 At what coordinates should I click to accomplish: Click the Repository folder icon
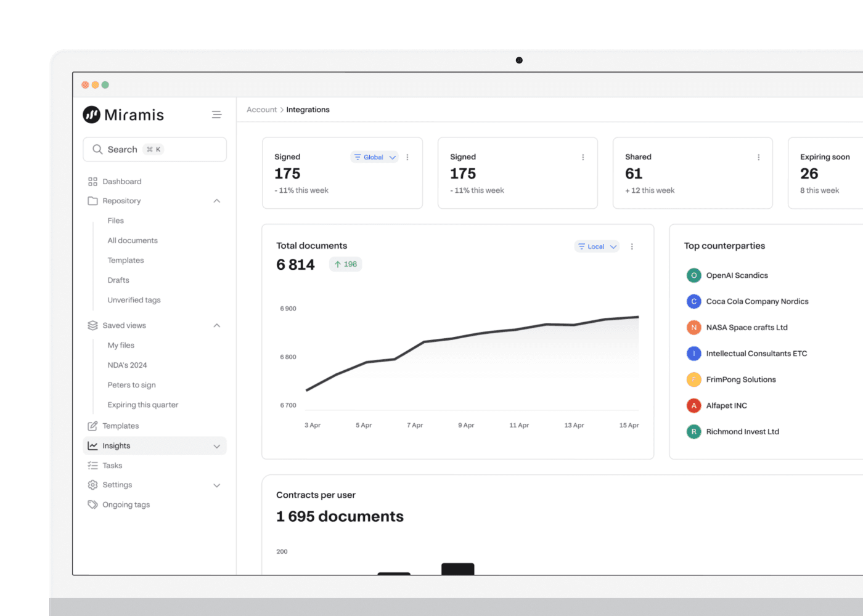[x=92, y=201]
